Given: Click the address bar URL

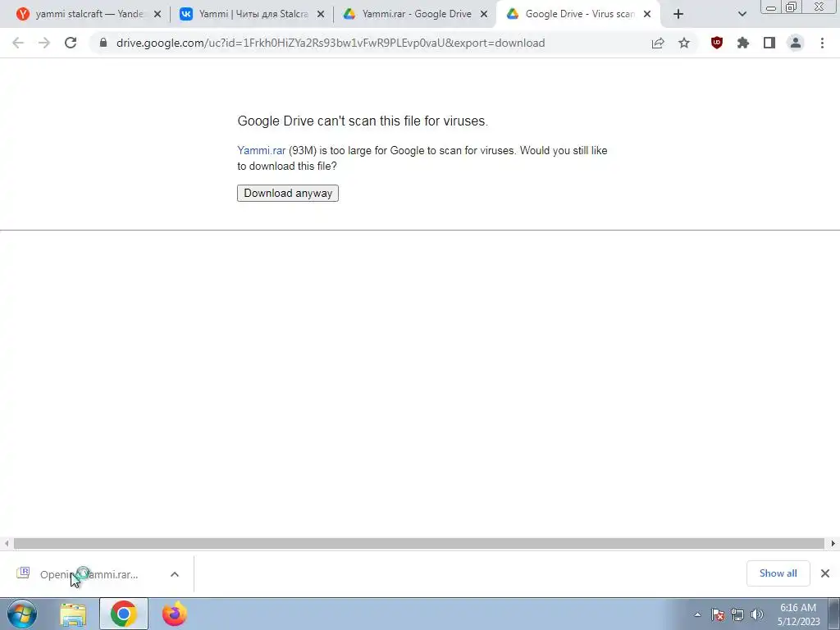Looking at the screenshot, I should coord(331,43).
